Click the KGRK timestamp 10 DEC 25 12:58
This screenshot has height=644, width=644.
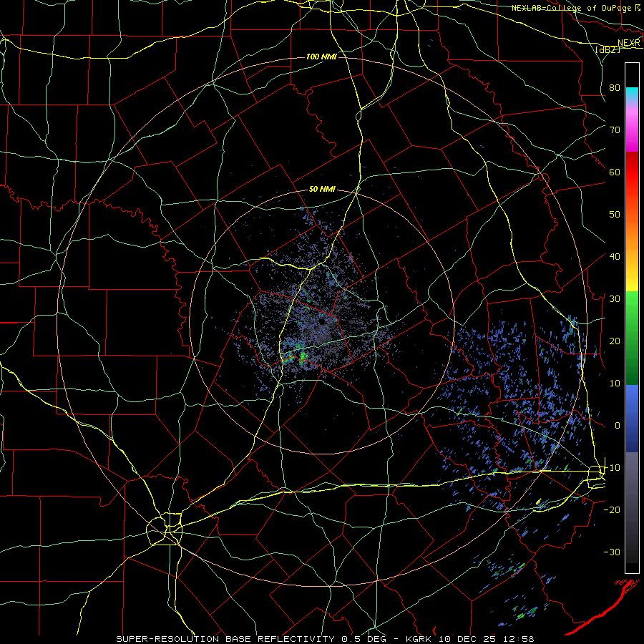(x=470, y=639)
